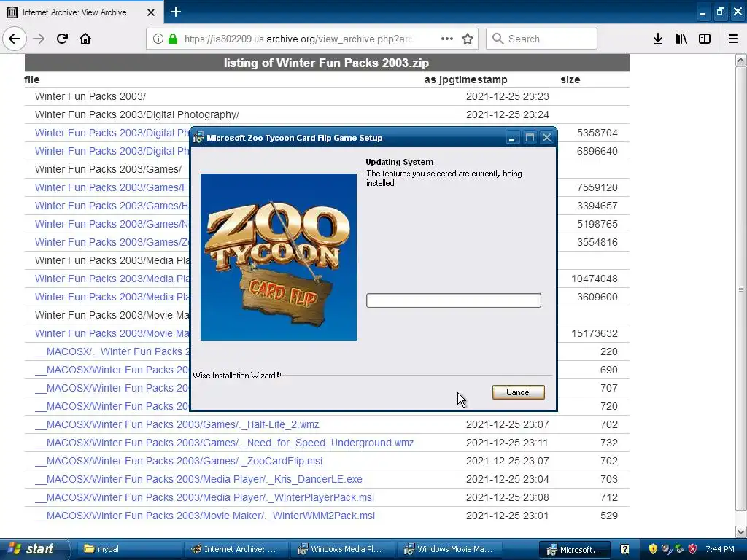Close the Internet Archive tab
747x560 pixels.
click(150, 12)
